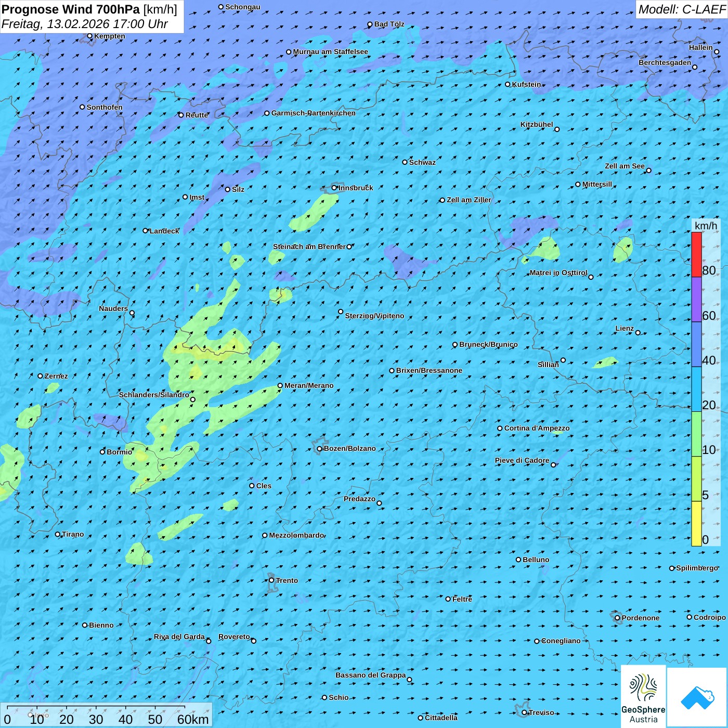The width and height of the screenshot is (728, 728).
Task: Click the 'Predazzo' label
Action: click(359, 499)
